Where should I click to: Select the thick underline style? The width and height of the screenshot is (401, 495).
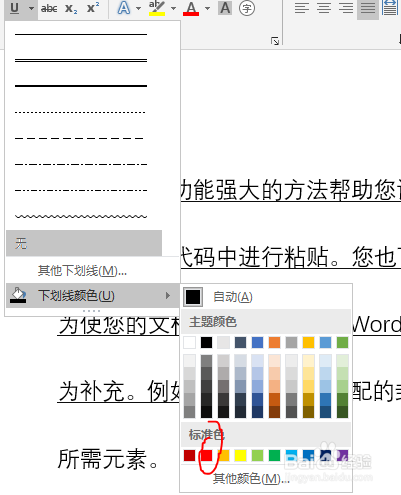[81, 86]
